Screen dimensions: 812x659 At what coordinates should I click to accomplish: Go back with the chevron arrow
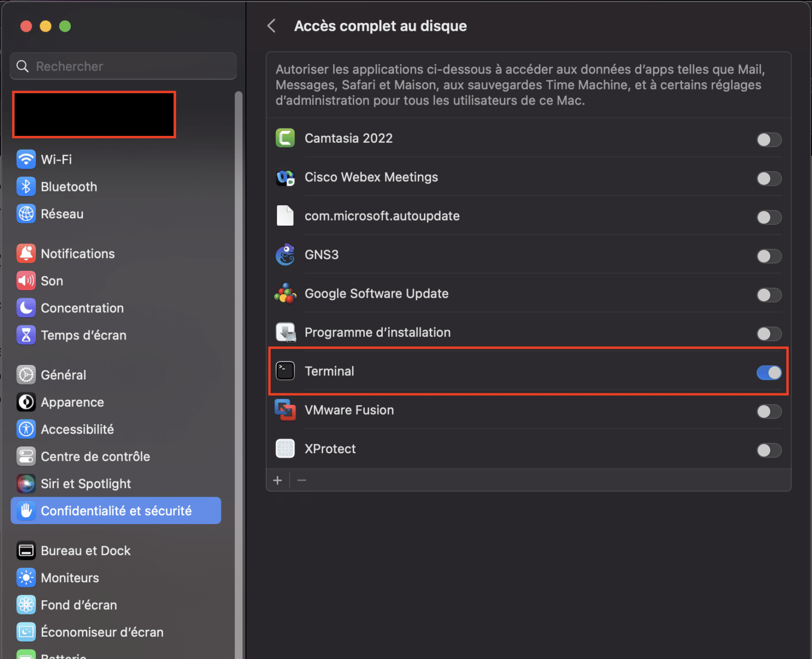point(271,25)
